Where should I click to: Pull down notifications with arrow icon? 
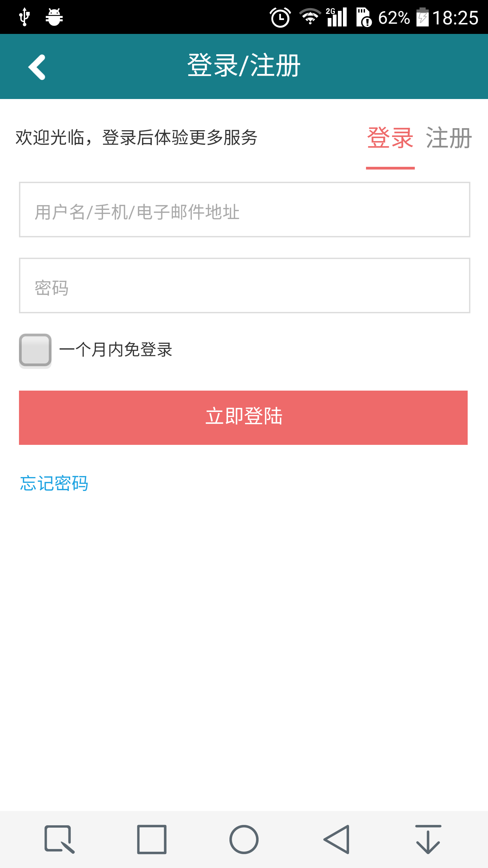point(428,840)
